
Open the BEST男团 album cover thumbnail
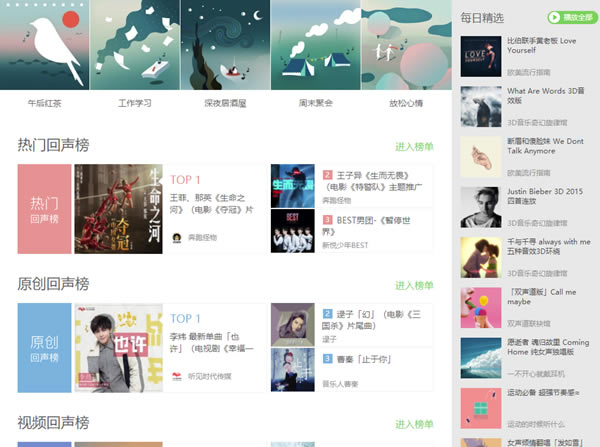pyautogui.click(x=293, y=231)
